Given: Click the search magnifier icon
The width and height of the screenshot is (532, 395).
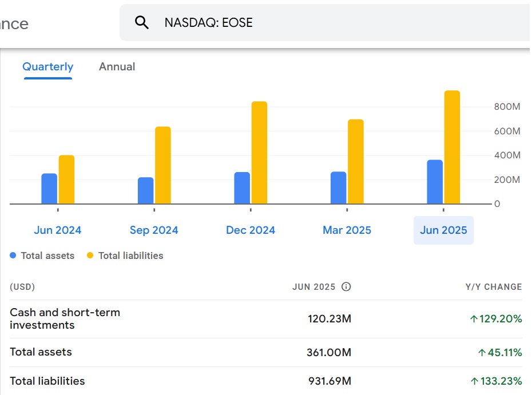Looking at the screenshot, I should 141,22.
